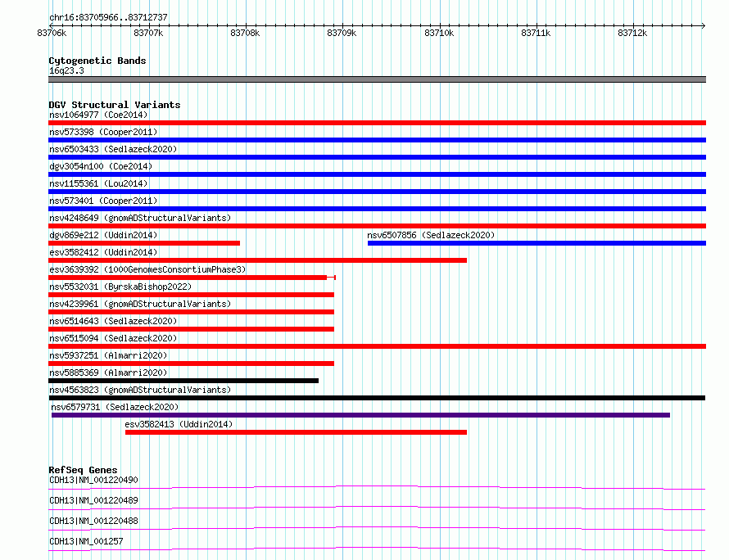
Task: Click nsv5937251 (Almarri2020) label
Action: click(x=108, y=355)
